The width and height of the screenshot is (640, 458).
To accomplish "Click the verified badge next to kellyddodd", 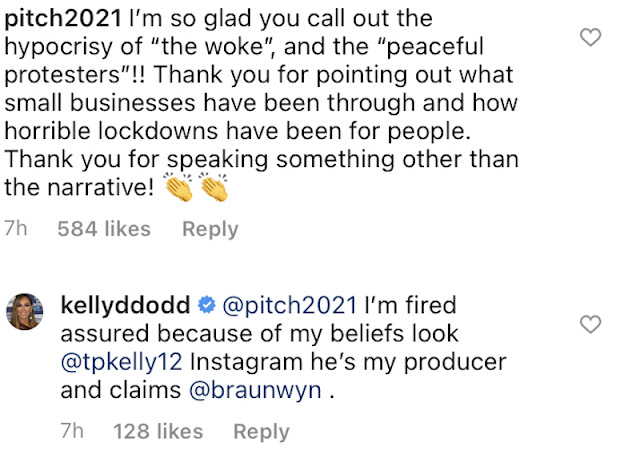I will point(207,305).
